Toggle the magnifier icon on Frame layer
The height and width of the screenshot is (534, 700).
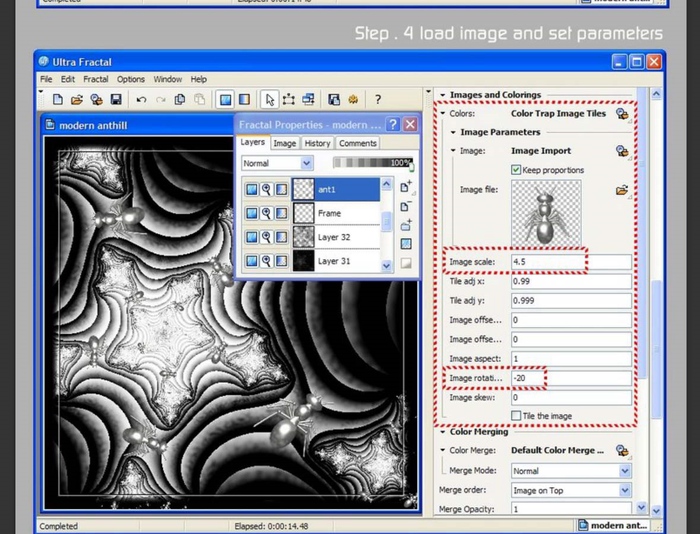[x=267, y=213]
